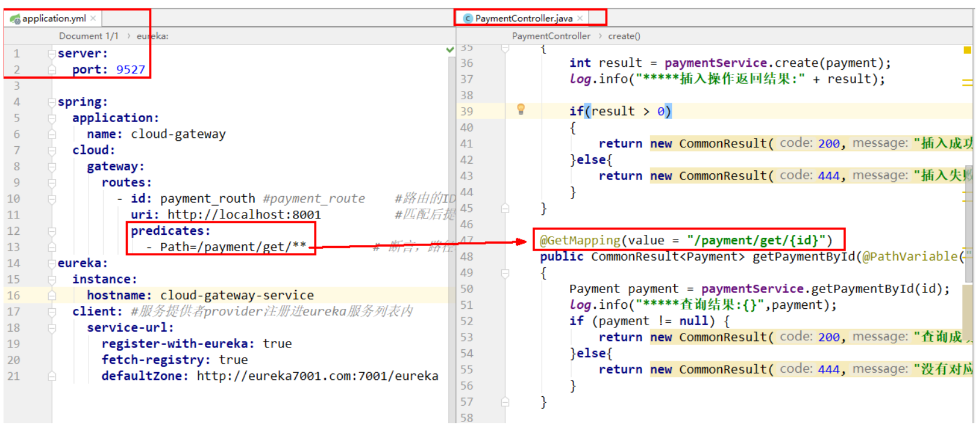Click the defaultZone eureka7001 URL
This screenshot has height=435, width=980.
pyautogui.click(x=317, y=376)
